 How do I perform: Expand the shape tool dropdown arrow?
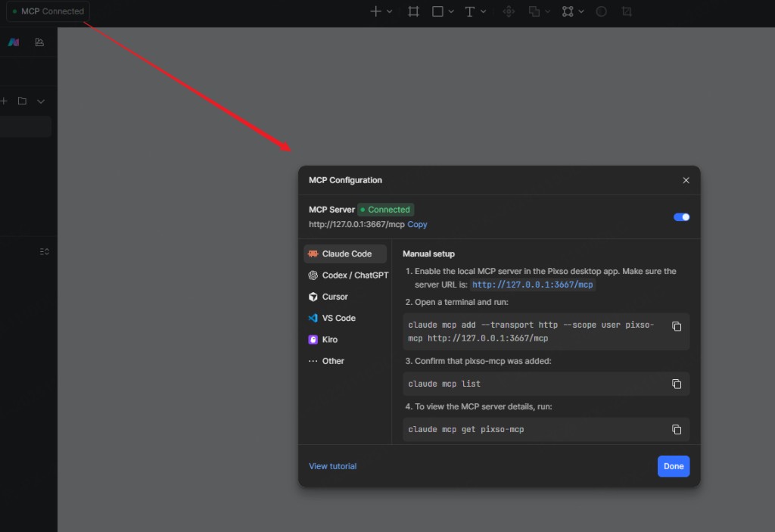click(451, 11)
